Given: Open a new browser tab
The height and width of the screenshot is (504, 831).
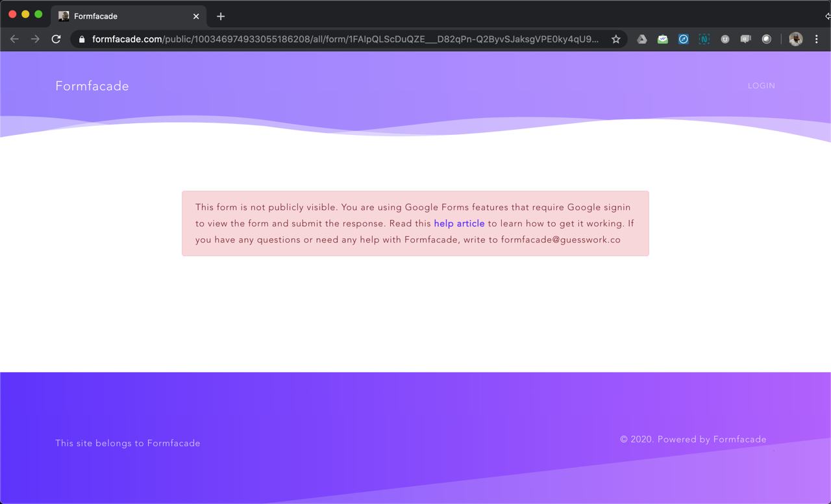Looking at the screenshot, I should pos(221,16).
